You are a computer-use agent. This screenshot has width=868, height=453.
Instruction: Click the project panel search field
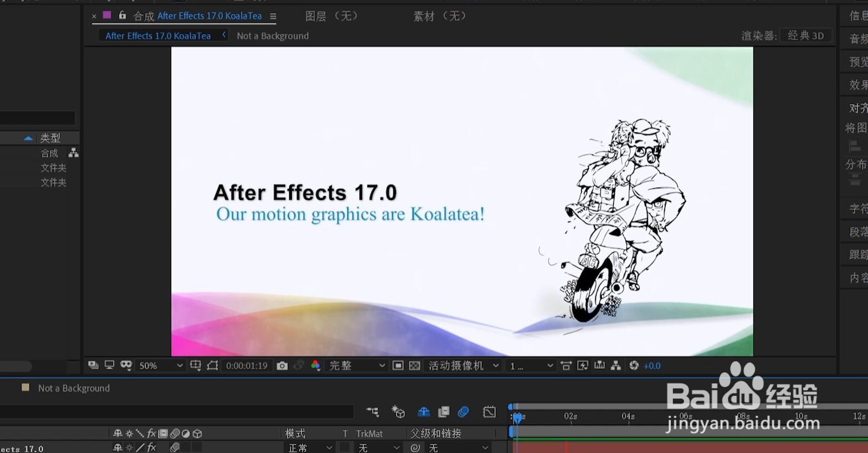tap(38, 118)
